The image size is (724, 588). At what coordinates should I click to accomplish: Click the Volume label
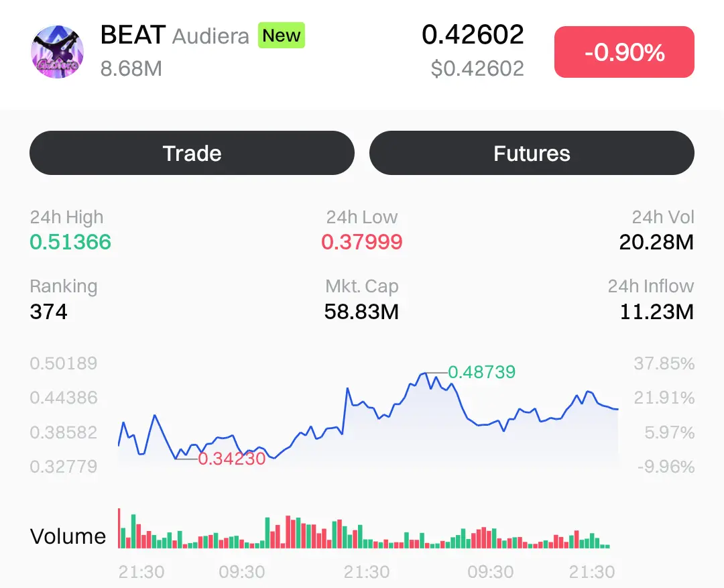[68, 536]
